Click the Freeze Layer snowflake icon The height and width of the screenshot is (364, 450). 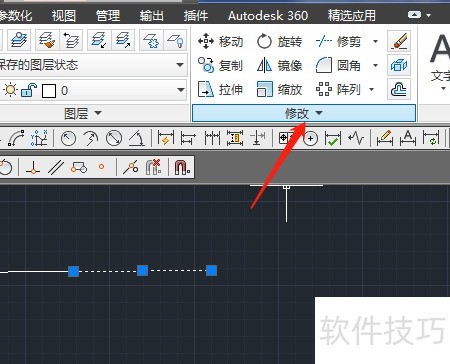[151, 40]
